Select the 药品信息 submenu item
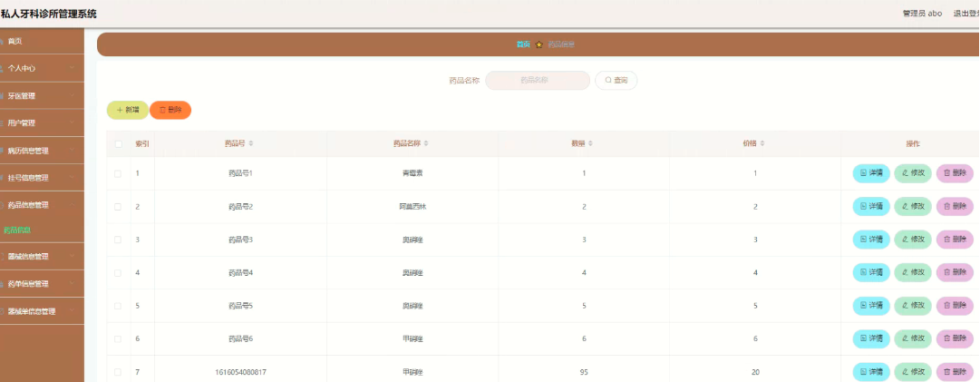980x382 pixels. [x=42, y=230]
